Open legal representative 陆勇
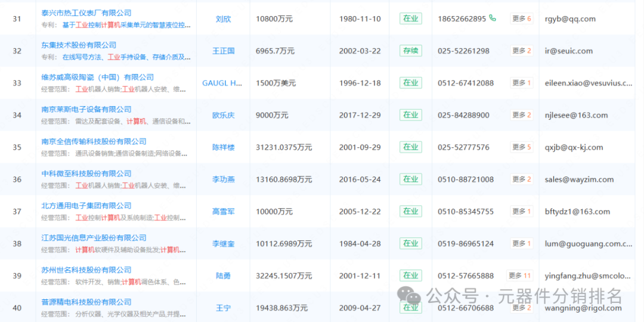 (x=223, y=275)
